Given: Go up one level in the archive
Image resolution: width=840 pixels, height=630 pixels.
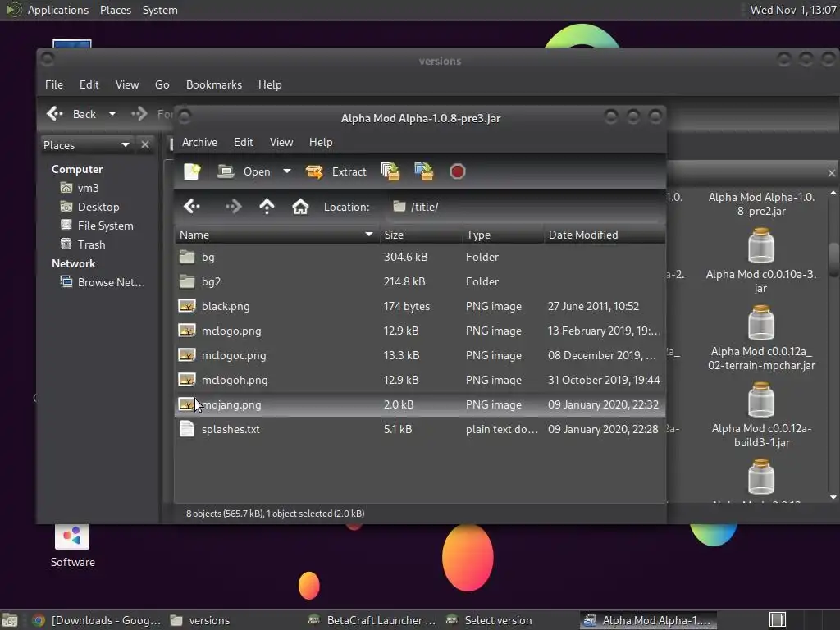Looking at the screenshot, I should tap(267, 206).
